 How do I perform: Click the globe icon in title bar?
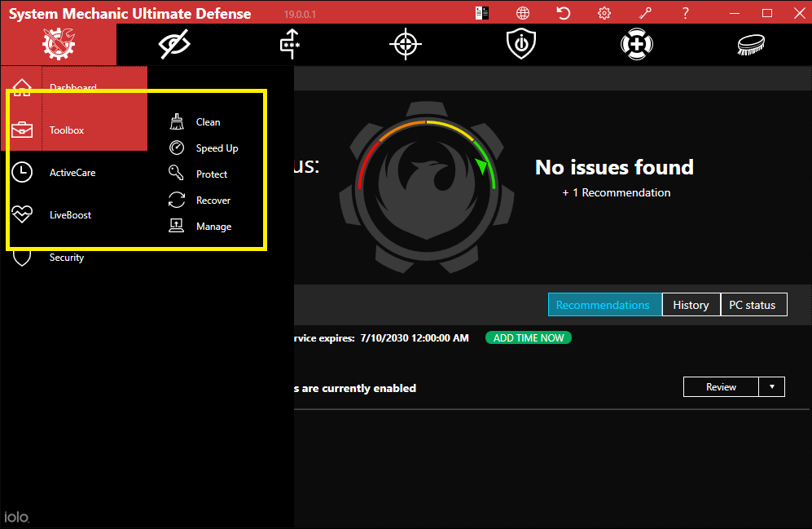(x=523, y=13)
